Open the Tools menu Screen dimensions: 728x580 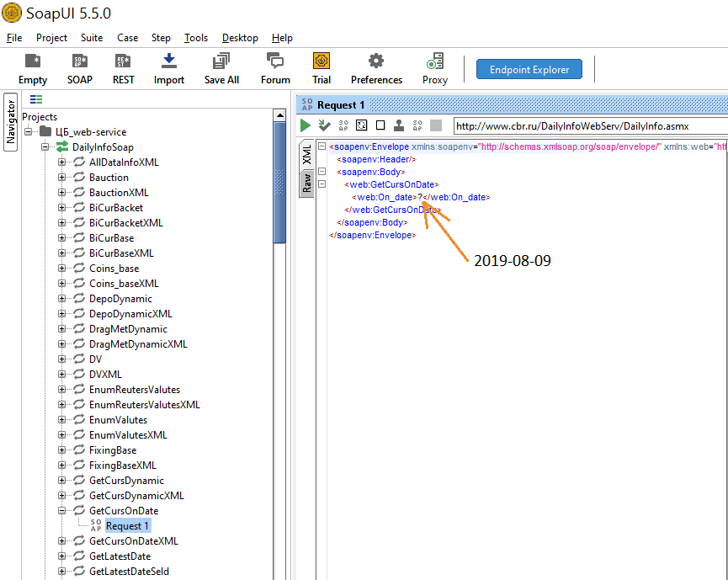pos(196,38)
